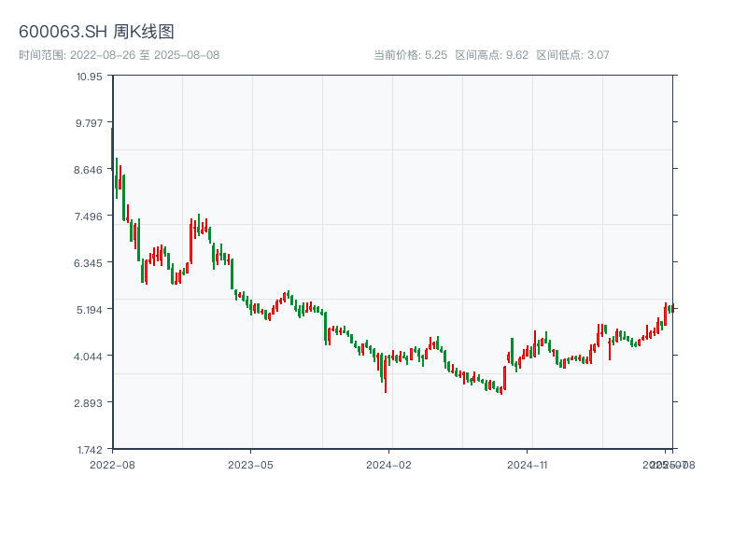Click the 600063.SH 周K线图 chart title

click(96, 33)
